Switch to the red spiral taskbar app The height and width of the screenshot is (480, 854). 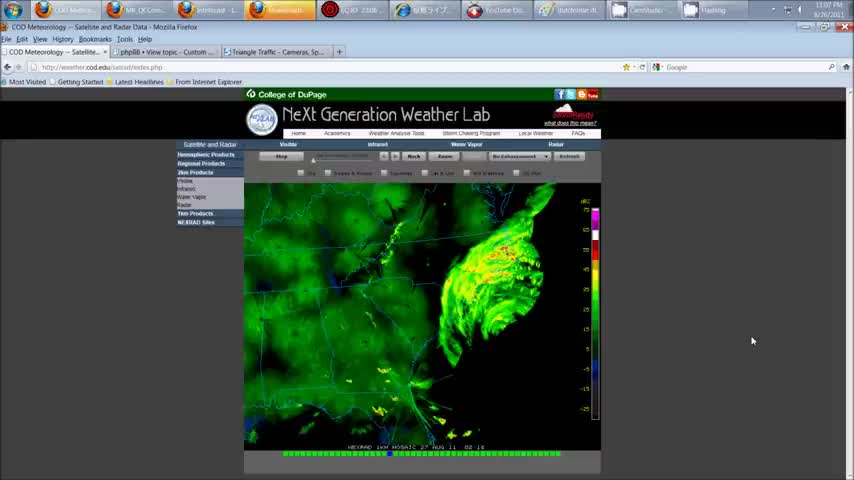point(352,10)
